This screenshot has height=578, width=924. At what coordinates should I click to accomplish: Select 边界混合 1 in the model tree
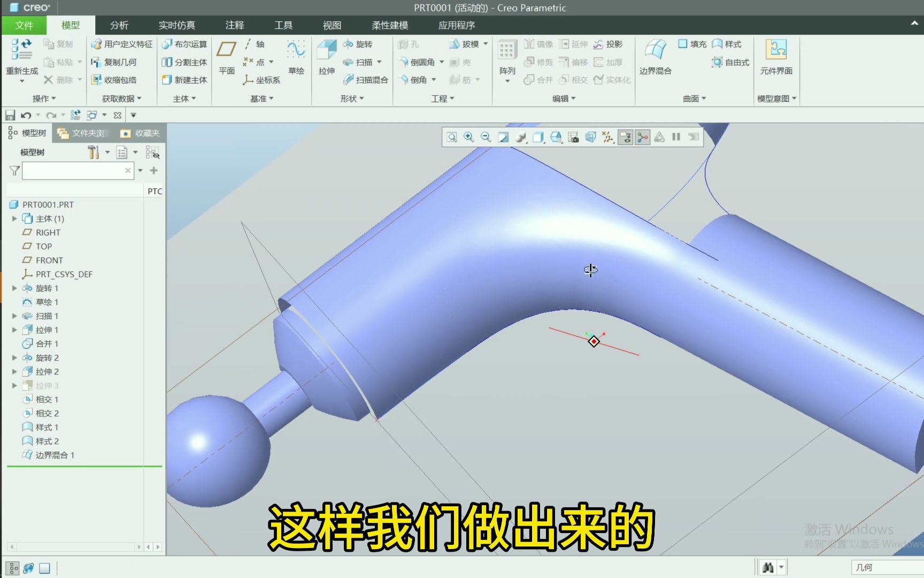tap(48, 455)
